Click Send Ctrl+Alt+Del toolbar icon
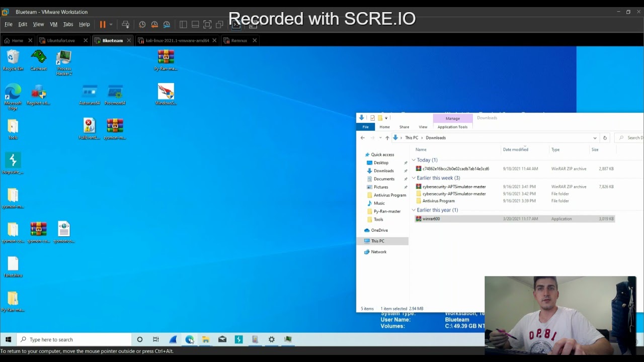Viewport: 644px width, 362px height. (126, 24)
